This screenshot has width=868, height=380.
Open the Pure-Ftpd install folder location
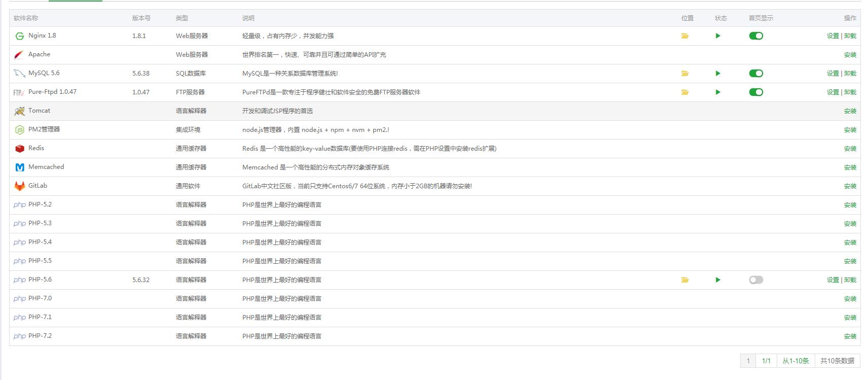(685, 92)
